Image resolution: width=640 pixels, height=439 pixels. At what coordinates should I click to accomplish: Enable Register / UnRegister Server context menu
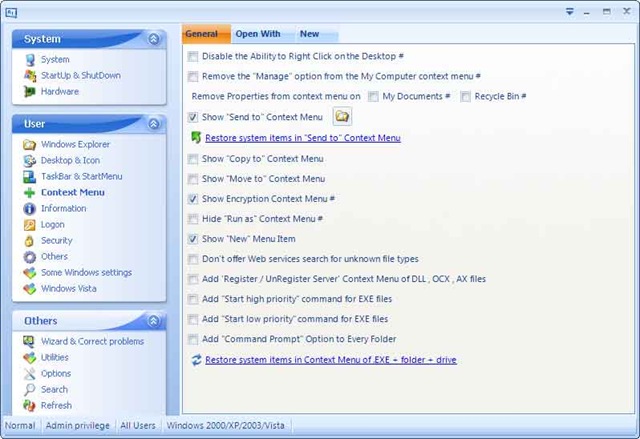point(193,279)
